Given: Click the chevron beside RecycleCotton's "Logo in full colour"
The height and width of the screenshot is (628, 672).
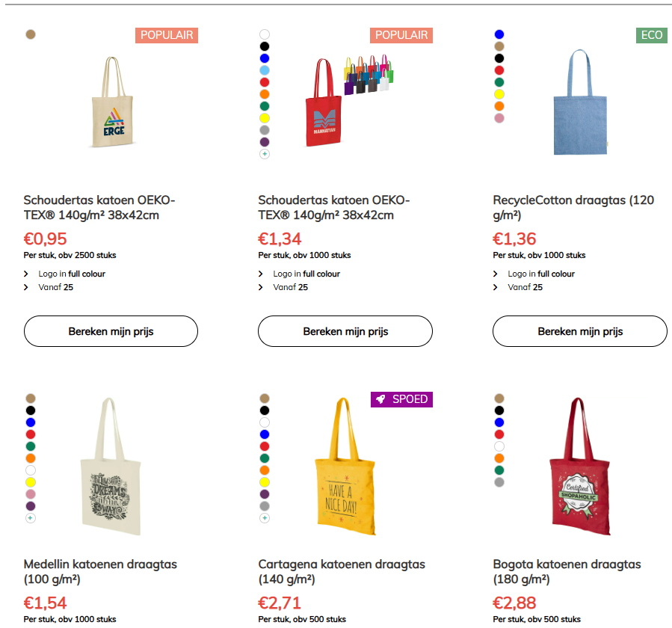Looking at the screenshot, I should coord(496,274).
